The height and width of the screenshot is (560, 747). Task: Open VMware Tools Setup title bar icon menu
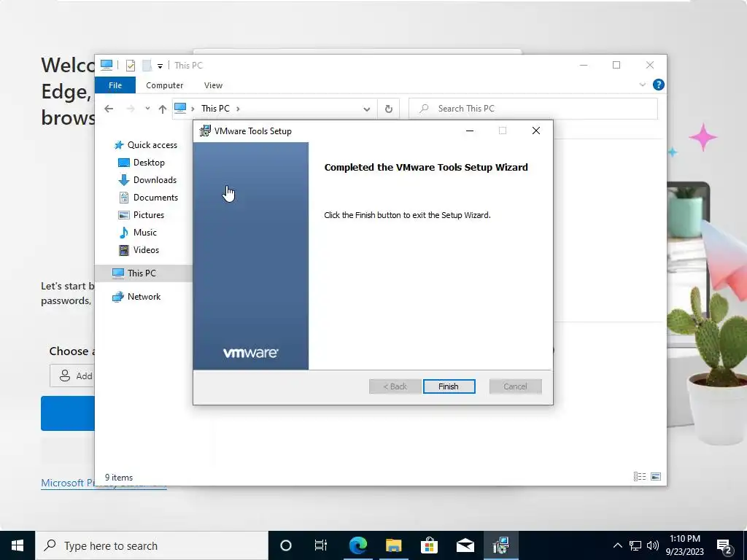pyautogui.click(x=205, y=131)
